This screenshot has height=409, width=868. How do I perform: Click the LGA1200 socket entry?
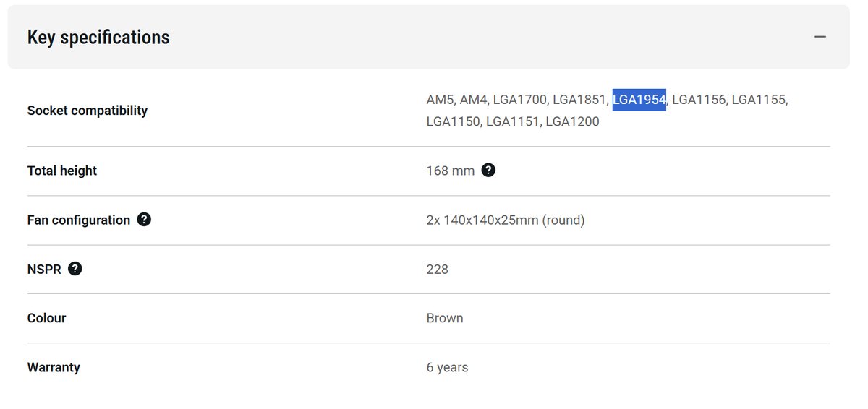tap(572, 121)
